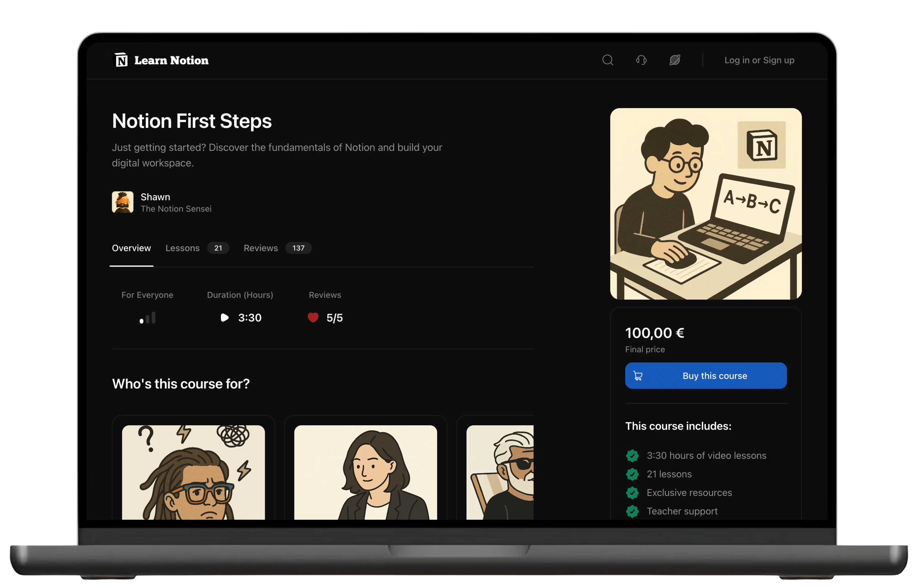Click Buy this course button
The image size is (913, 588).
[706, 376]
